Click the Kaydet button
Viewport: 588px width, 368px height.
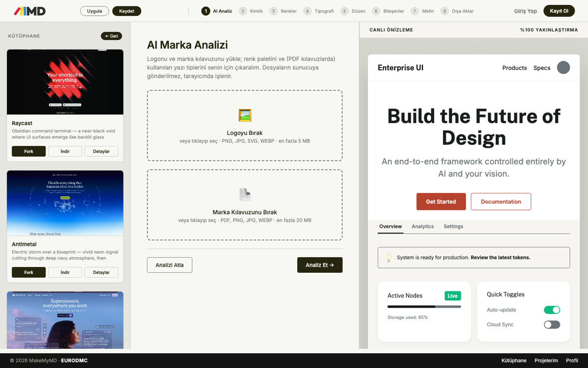pyautogui.click(x=127, y=11)
